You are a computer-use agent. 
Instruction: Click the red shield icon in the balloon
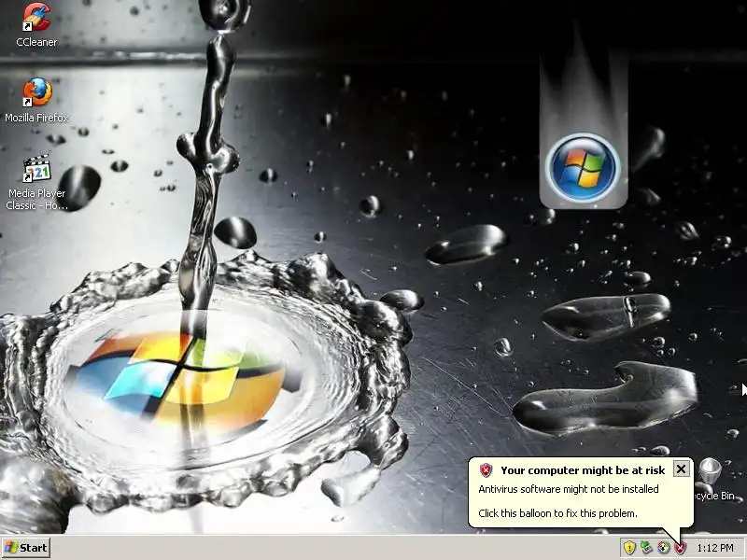(486, 470)
